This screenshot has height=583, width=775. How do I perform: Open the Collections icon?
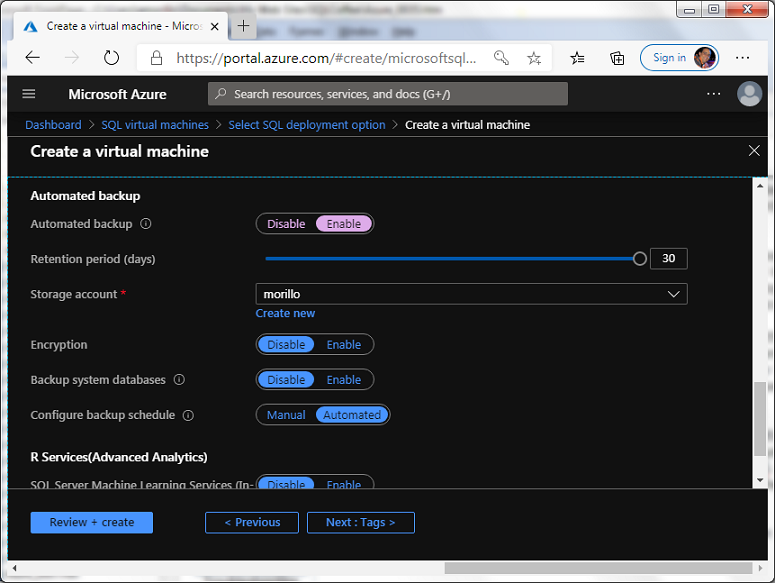(617, 58)
